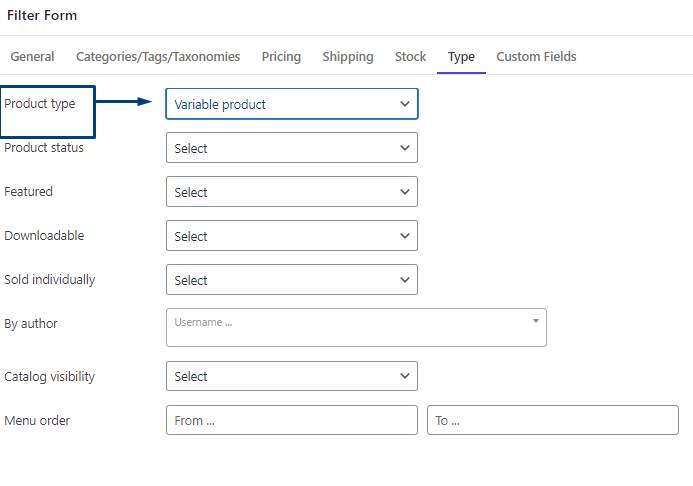Click the small arrow in author field
Screen dimensions: 693x486
pos(536,321)
